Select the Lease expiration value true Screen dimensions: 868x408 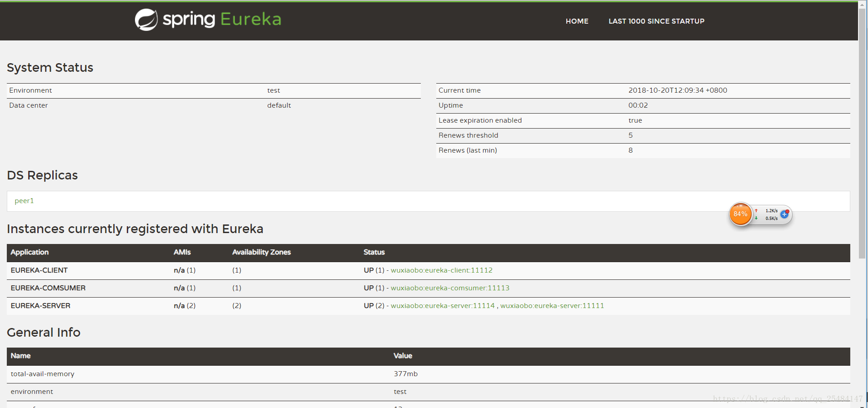click(x=635, y=120)
